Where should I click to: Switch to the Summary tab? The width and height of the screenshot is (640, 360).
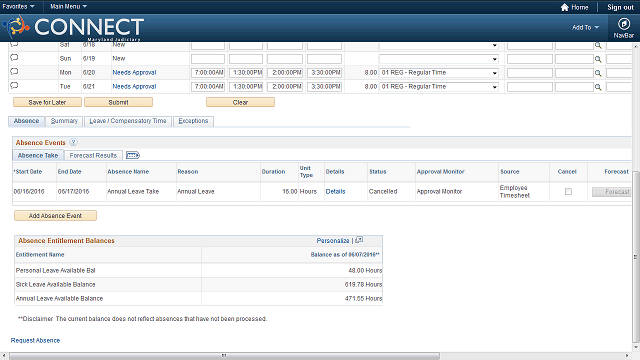64,121
